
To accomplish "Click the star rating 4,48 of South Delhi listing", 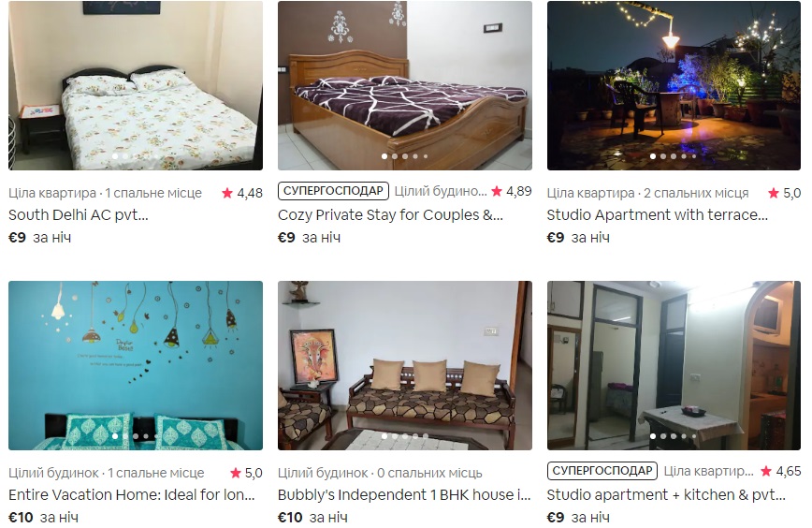I will (x=242, y=193).
